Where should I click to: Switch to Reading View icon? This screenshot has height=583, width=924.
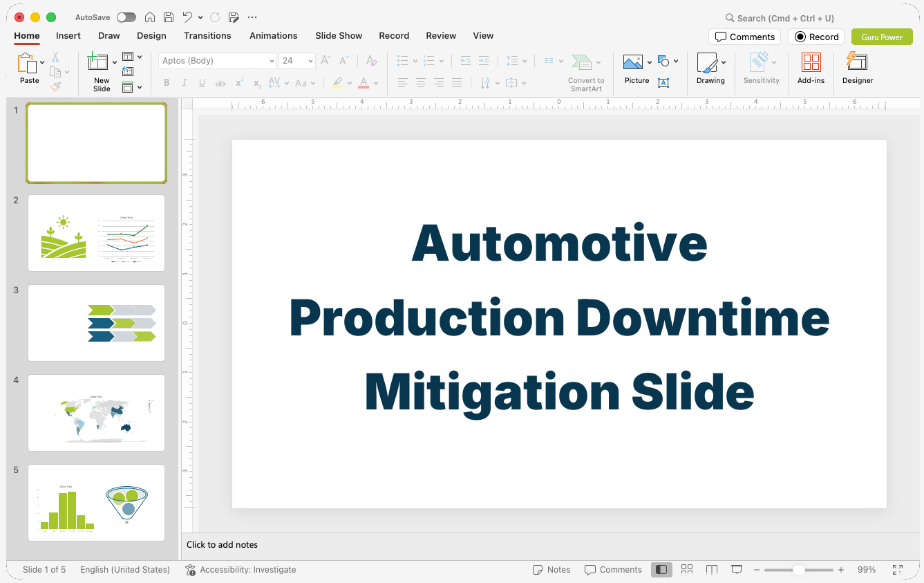pos(712,570)
